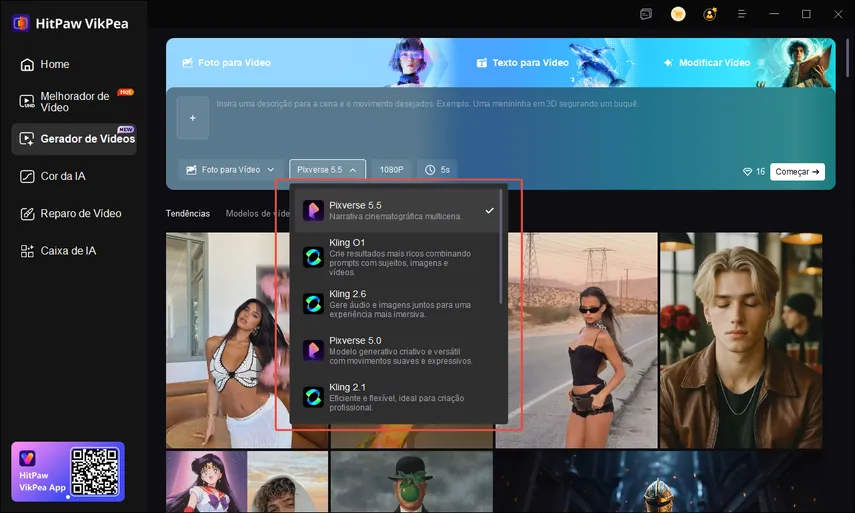Click the HitPaw VikPea logo icon
This screenshot has width=855, height=513.
click(x=21, y=23)
